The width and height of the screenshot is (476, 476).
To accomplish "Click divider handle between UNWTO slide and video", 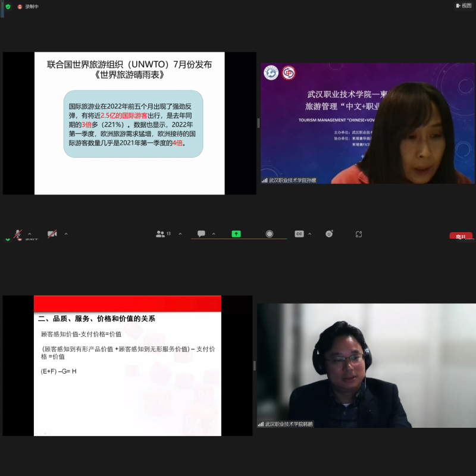I will point(258,123).
